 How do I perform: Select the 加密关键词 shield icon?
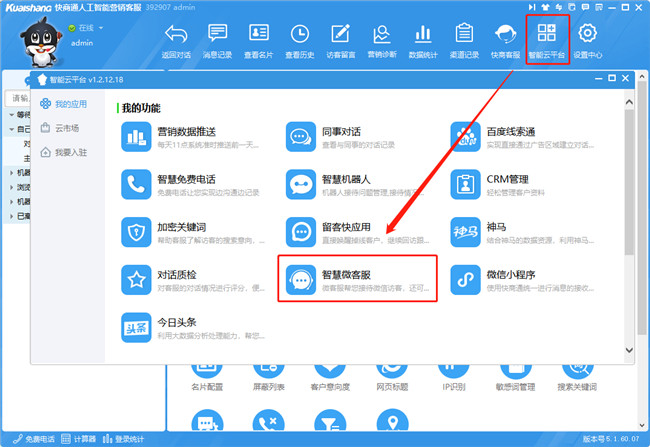pyautogui.click(x=135, y=231)
